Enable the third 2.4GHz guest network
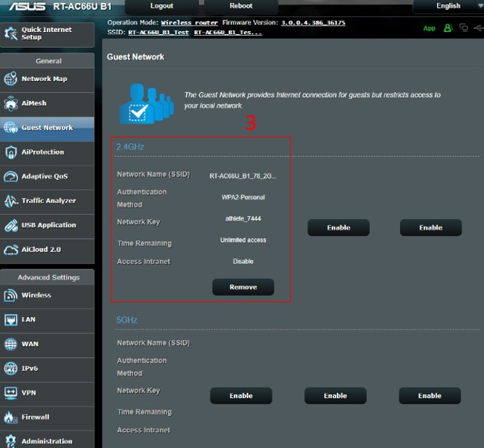 (x=431, y=228)
